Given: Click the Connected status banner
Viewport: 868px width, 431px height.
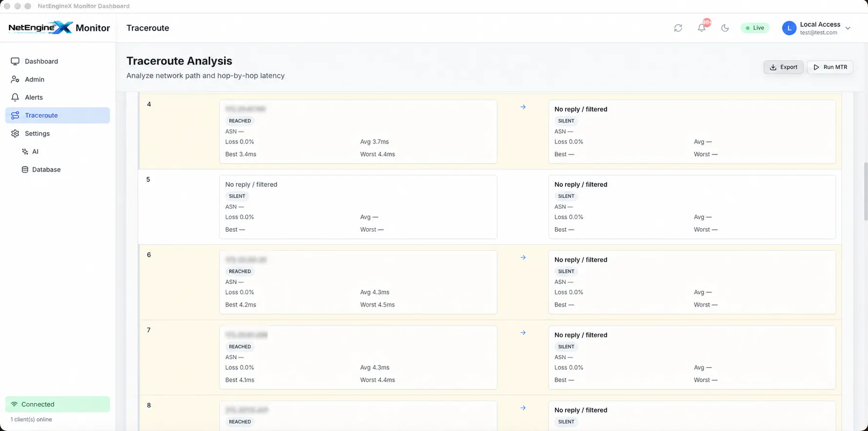Looking at the screenshot, I should [x=58, y=404].
